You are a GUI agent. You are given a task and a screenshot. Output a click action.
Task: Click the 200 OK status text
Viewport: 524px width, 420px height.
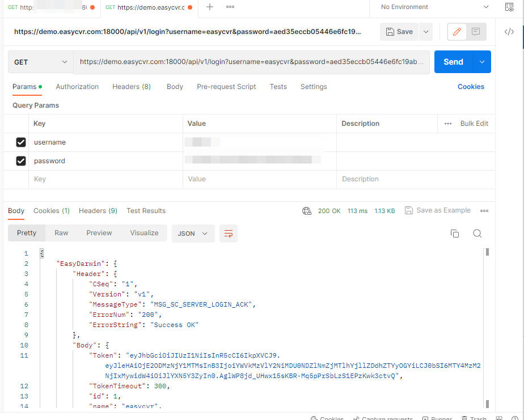pyautogui.click(x=329, y=211)
